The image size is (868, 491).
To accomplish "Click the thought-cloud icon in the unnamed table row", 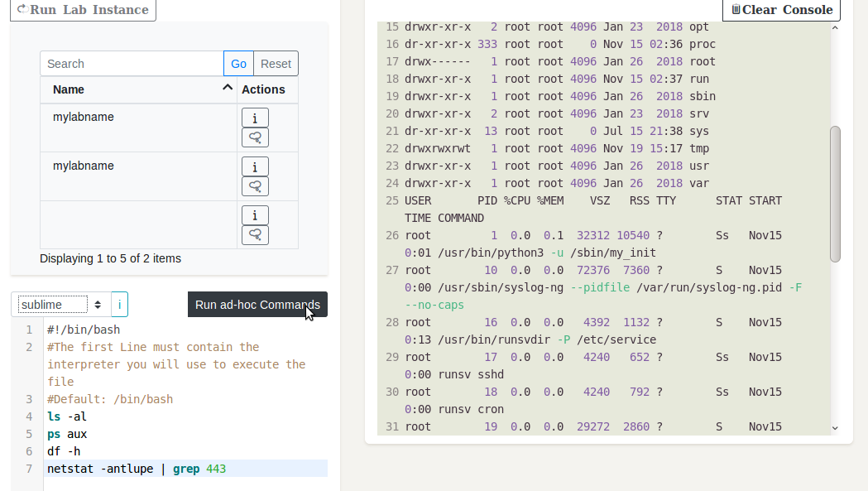I will [x=255, y=235].
